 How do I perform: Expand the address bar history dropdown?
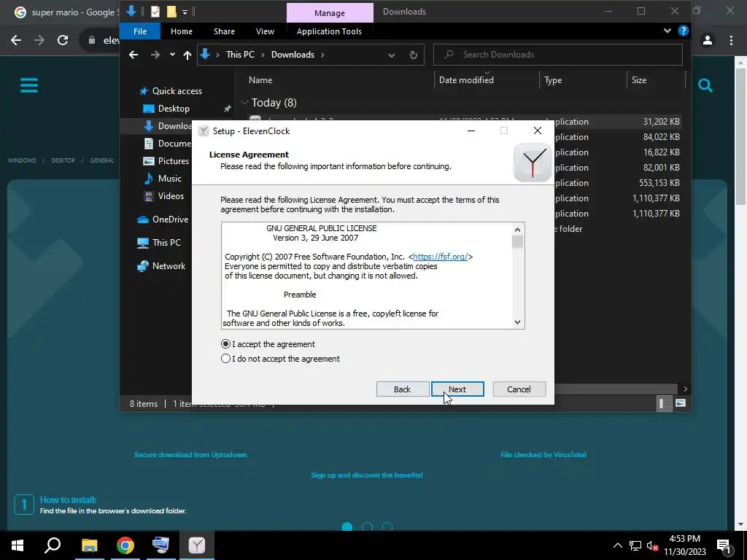[392, 55]
